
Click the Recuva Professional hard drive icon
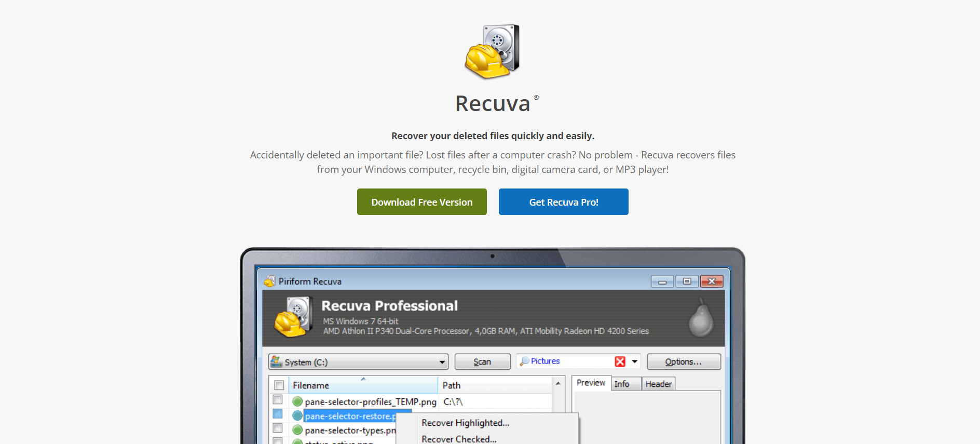(x=293, y=317)
